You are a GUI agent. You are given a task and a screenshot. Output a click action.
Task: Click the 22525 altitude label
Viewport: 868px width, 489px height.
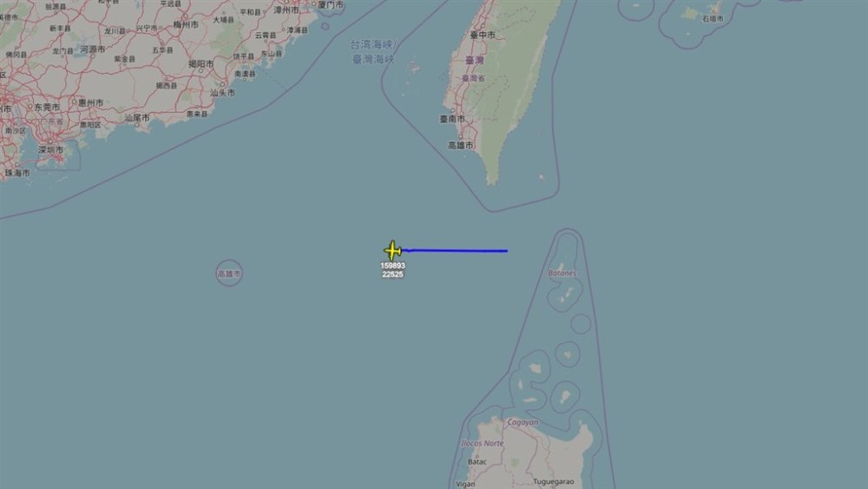(392, 274)
